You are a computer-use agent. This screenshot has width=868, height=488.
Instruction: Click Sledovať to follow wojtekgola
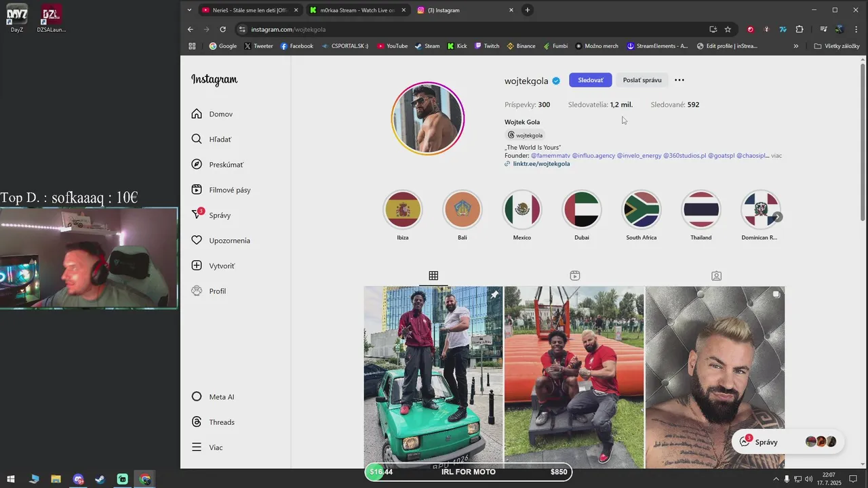(x=590, y=80)
